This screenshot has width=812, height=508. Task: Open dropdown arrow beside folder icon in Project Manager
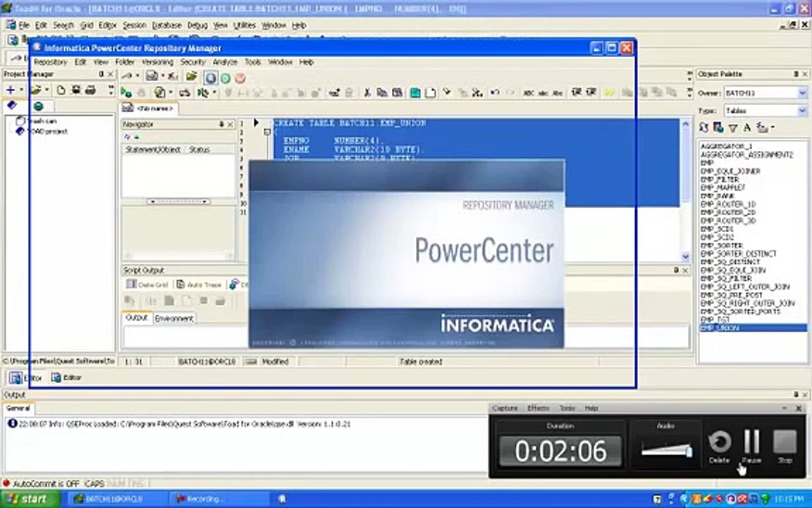pyautogui.click(x=47, y=90)
